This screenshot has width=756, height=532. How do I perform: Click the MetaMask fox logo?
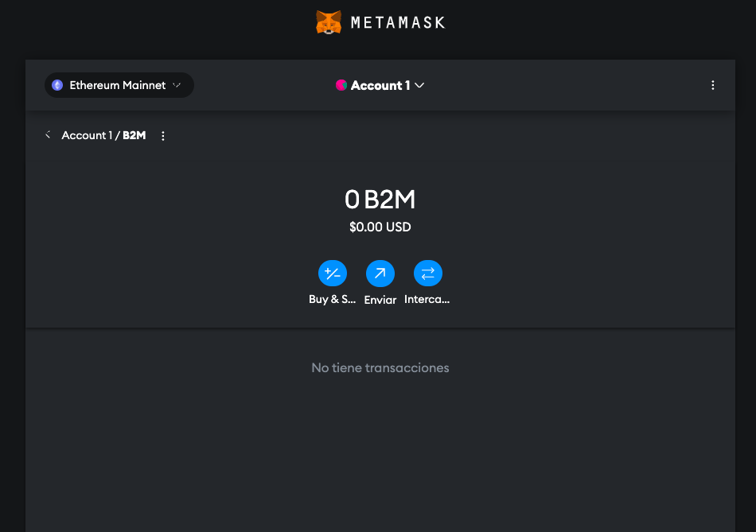329,22
